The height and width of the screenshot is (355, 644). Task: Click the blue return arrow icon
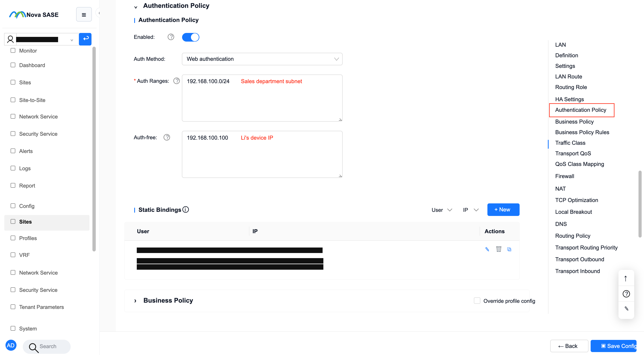(85, 39)
